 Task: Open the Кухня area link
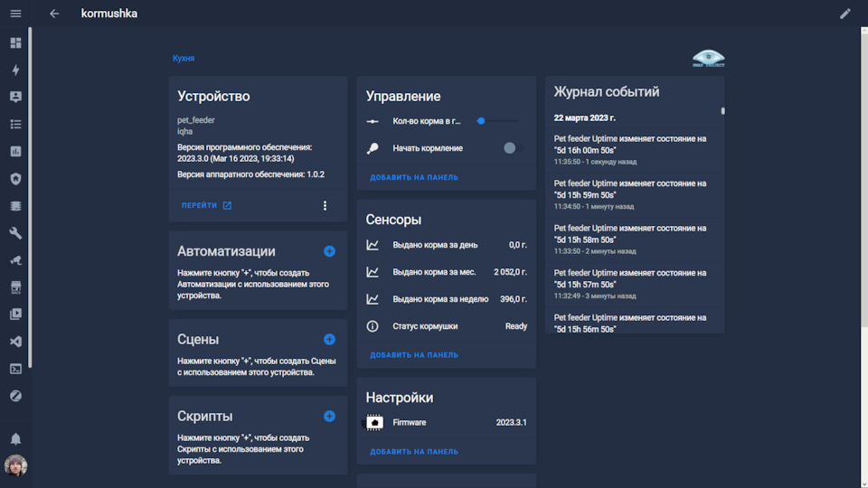click(x=184, y=59)
